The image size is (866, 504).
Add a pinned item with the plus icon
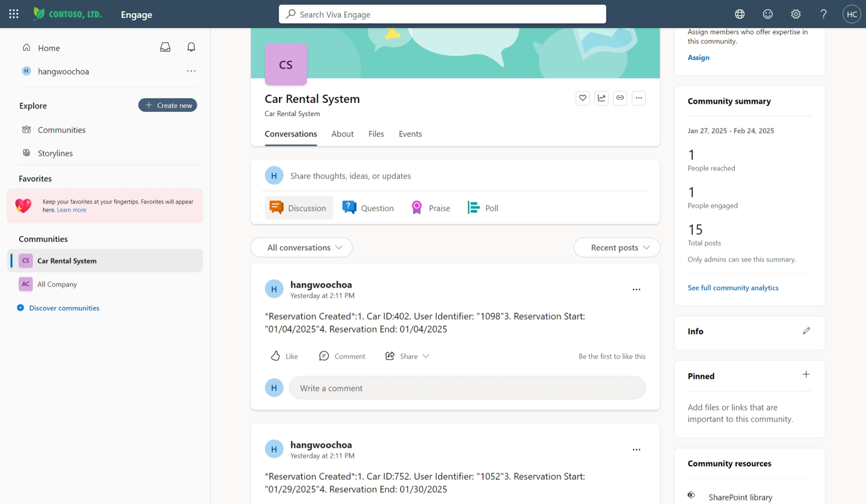(x=806, y=375)
